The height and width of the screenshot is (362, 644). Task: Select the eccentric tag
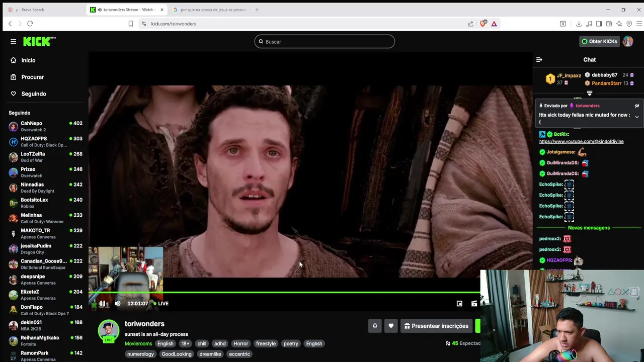coord(239,354)
